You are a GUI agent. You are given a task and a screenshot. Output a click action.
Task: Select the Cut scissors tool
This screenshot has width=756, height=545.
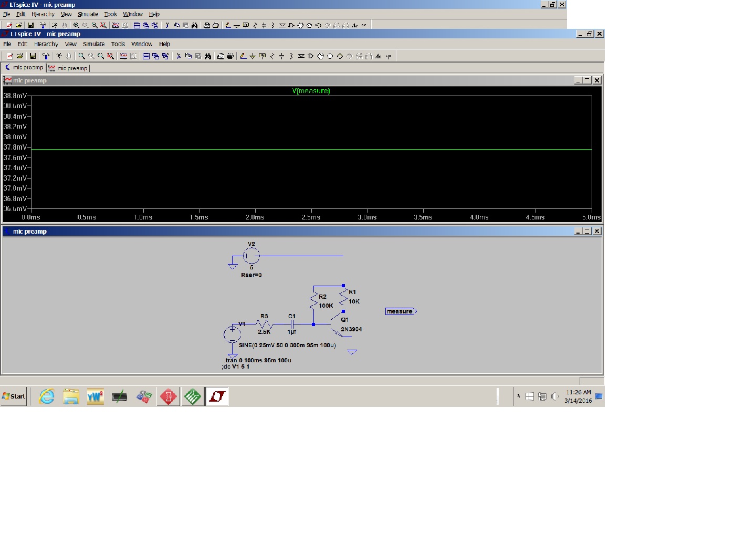pyautogui.click(x=178, y=56)
